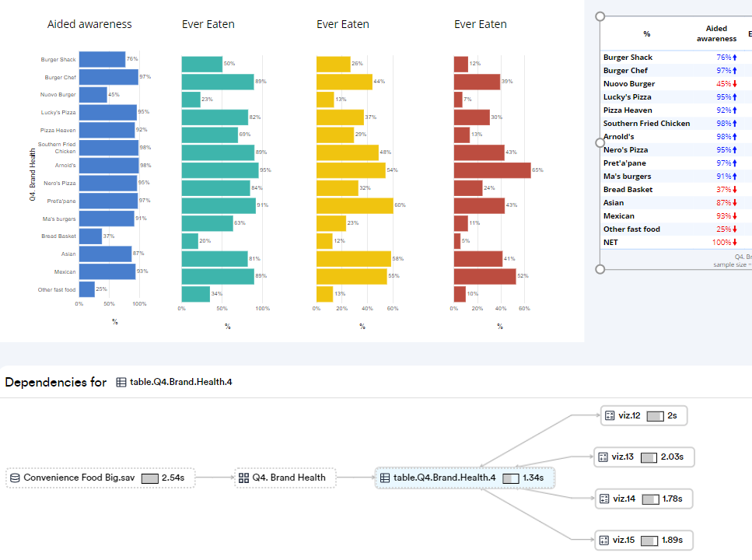Image resolution: width=752 pixels, height=560 pixels.
Task: Click the 2.03s timing on the viz.13 node
Action: tap(672, 457)
